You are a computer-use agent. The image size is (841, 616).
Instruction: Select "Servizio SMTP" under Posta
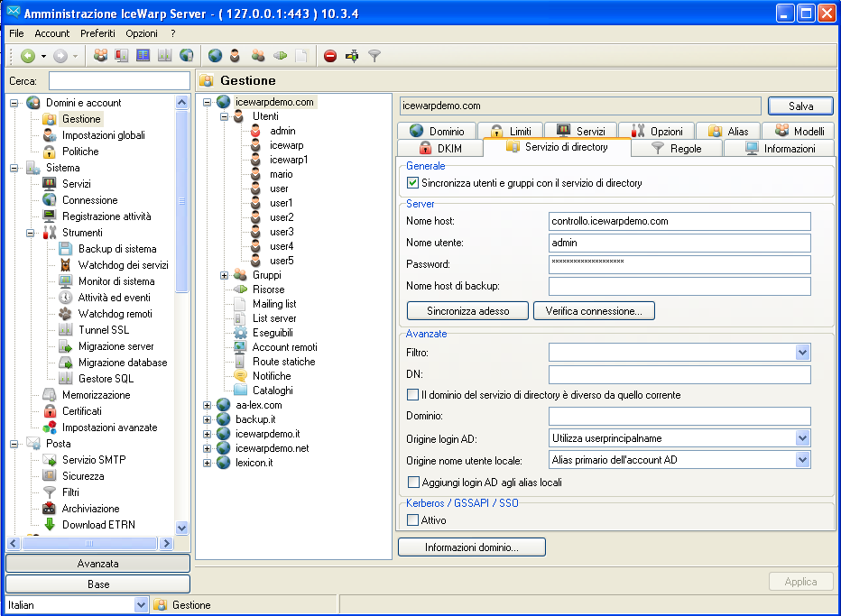(x=94, y=459)
